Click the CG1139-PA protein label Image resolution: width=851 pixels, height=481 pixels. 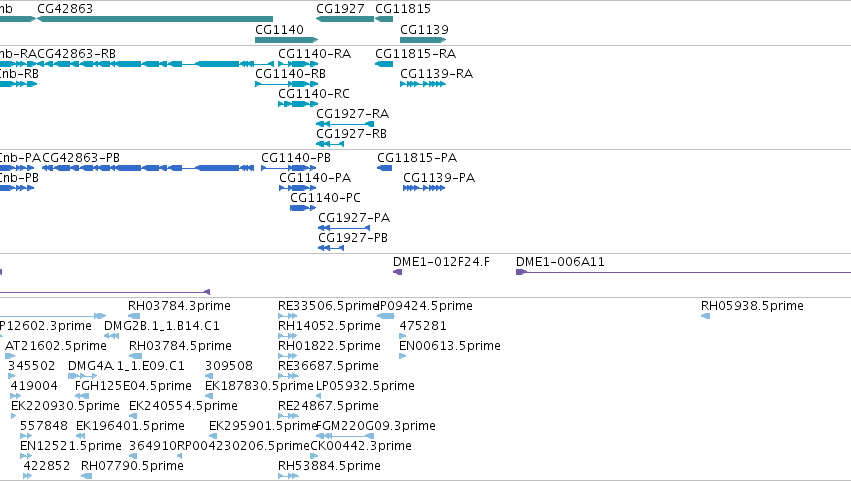pyautogui.click(x=439, y=178)
